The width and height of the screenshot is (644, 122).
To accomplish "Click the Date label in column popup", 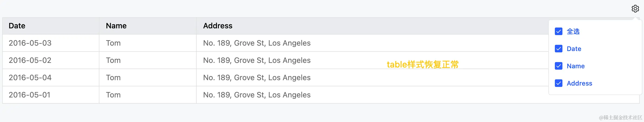I will [574, 49].
